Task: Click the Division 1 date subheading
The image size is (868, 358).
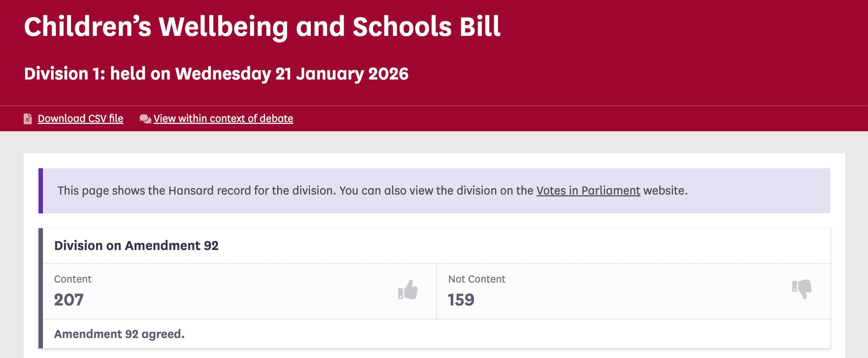Action: tap(216, 74)
